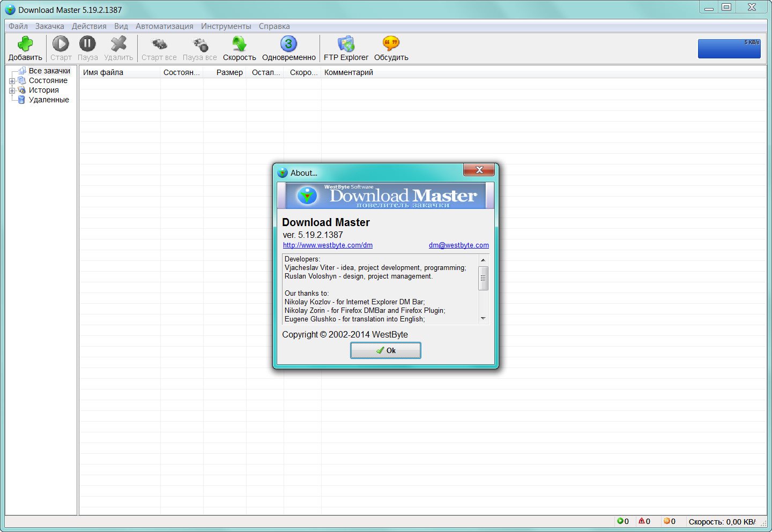Sort by Имя файла column header
The height and width of the screenshot is (532, 772).
tap(120, 72)
